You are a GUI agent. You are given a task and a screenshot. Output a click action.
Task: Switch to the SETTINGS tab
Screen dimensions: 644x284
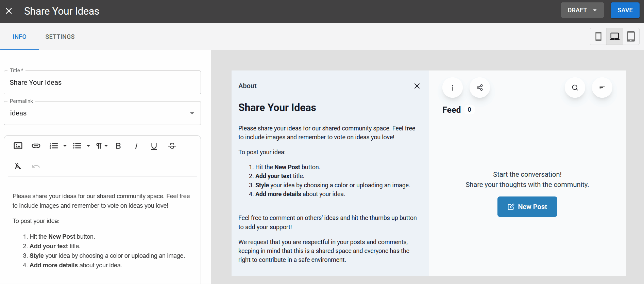point(60,37)
